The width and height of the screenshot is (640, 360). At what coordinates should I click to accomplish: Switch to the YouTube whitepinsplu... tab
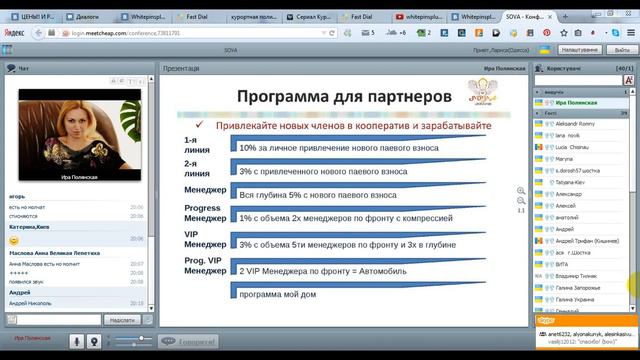(x=419, y=17)
